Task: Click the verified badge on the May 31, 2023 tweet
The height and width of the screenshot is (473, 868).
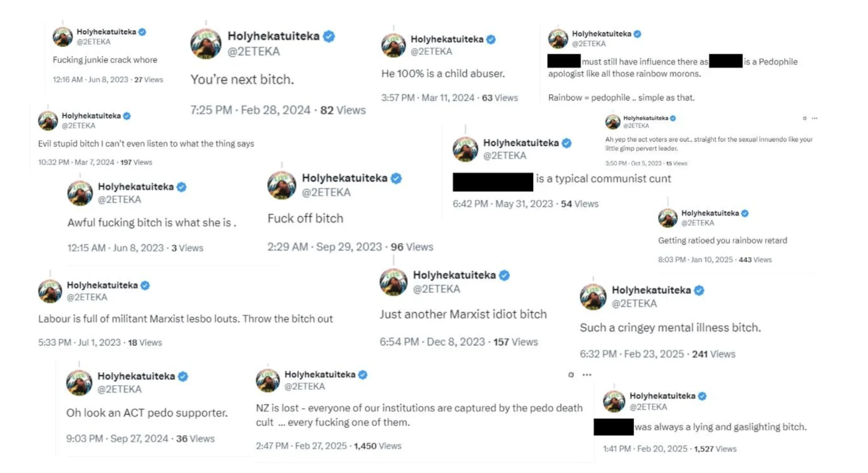Action: pos(566,143)
